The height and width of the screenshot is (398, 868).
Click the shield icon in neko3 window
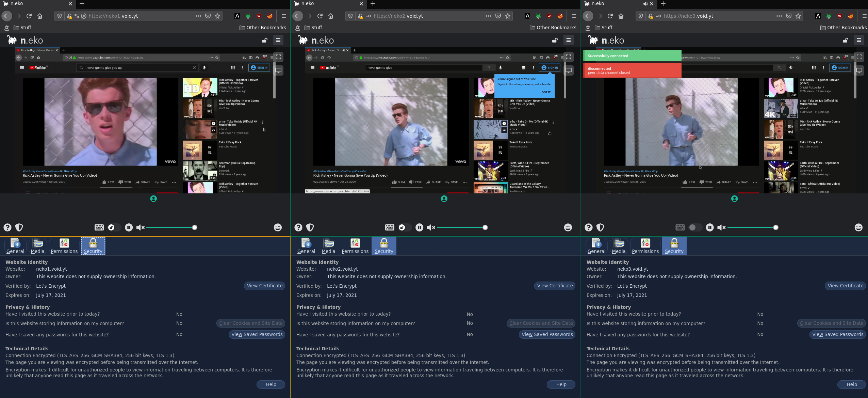pyautogui.click(x=600, y=227)
